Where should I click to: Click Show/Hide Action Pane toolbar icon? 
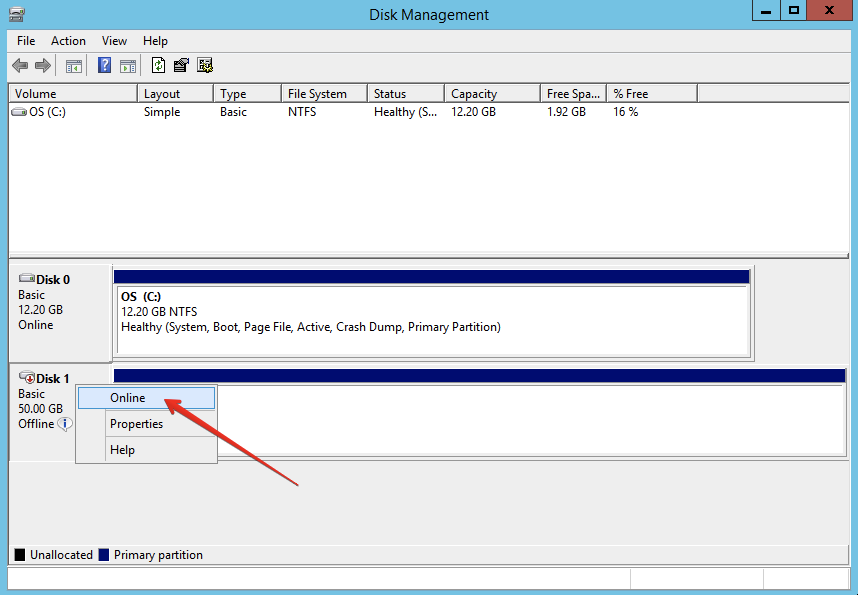pos(128,66)
